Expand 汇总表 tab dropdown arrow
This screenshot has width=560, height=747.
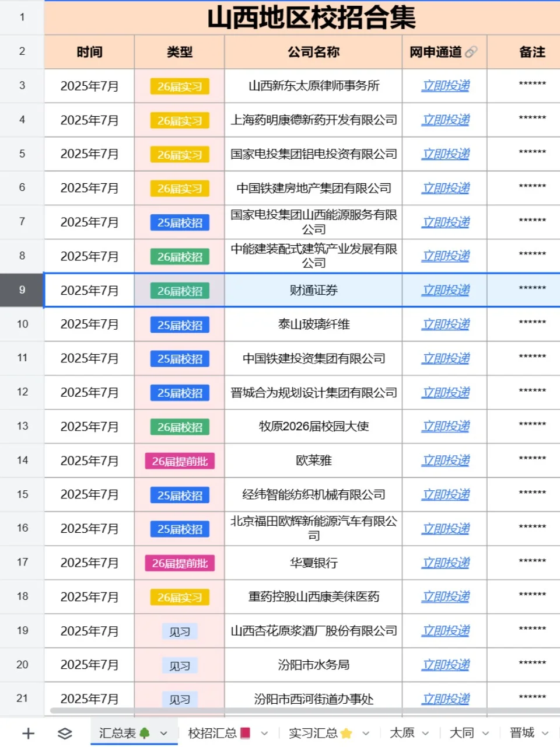tap(164, 734)
